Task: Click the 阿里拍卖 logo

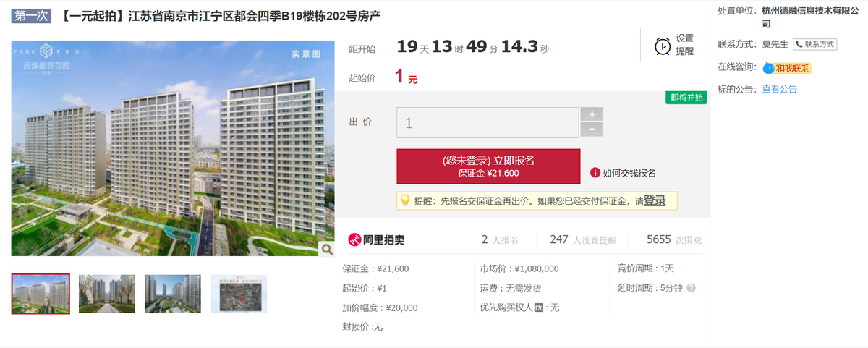Action: (373, 240)
